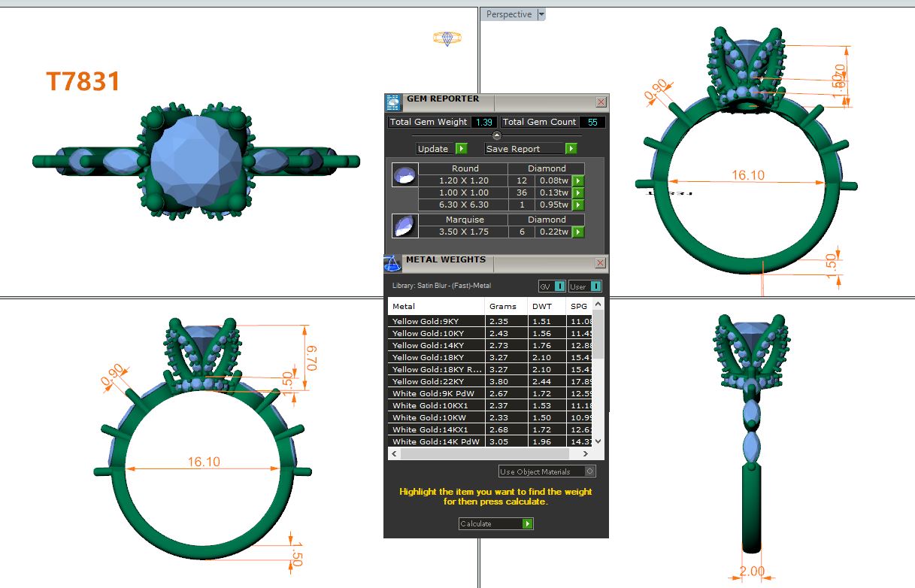The height and width of the screenshot is (588, 915).
Task: Select the Marquise gem shape icon
Action: pyautogui.click(x=404, y=226)
